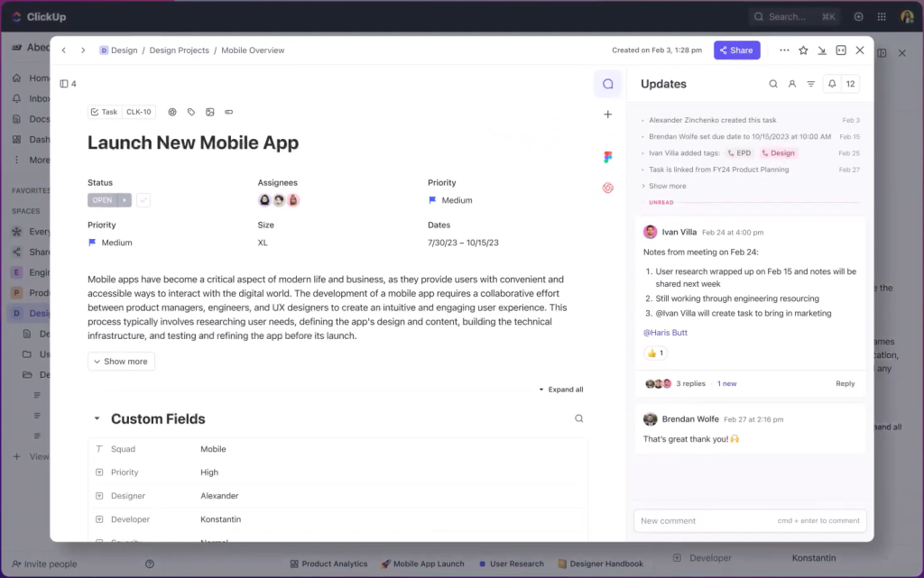The height and width of the screenshot is (578, 924).
Task: Open the Updates filter lines icon
Action: [811, 84]
